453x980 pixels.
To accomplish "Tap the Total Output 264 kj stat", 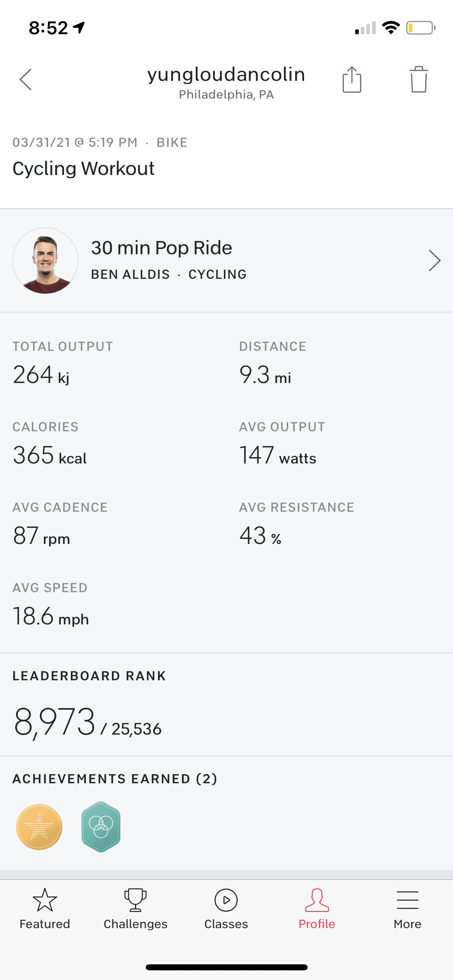I will pos(41,375).
